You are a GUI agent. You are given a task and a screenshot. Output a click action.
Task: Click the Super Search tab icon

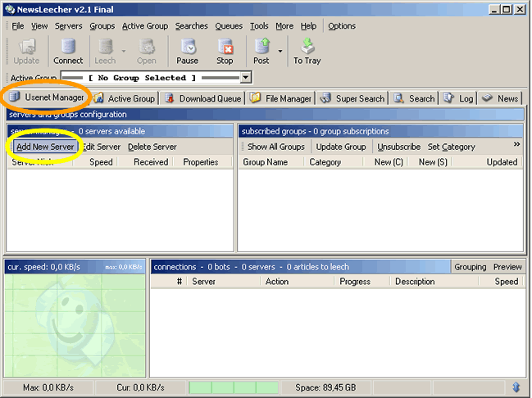(x=325, y=98)
